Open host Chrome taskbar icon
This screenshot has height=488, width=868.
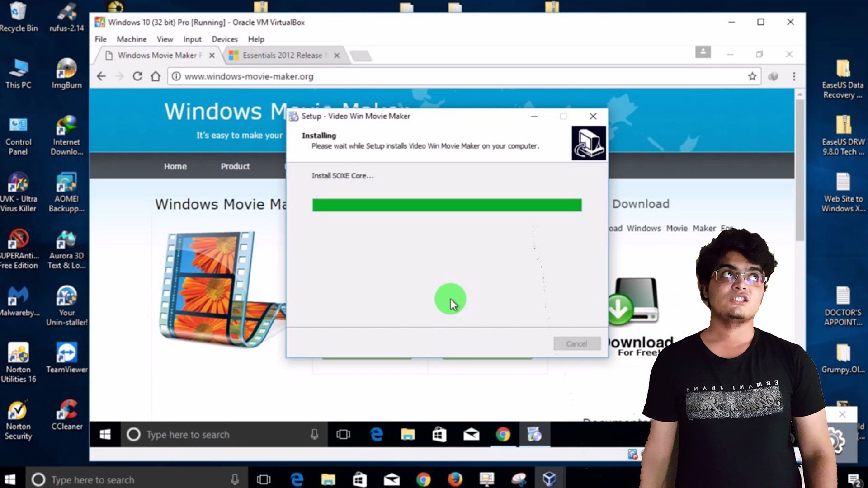tap(424, 479)
